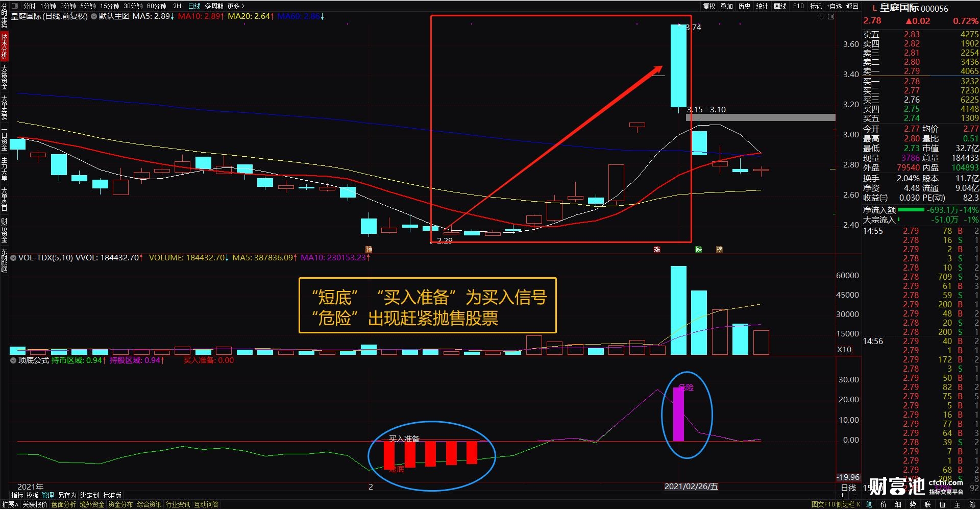This screenshot has width=980, height=510.
Task: Click the 返回 back button
Action: pos(852,6)
